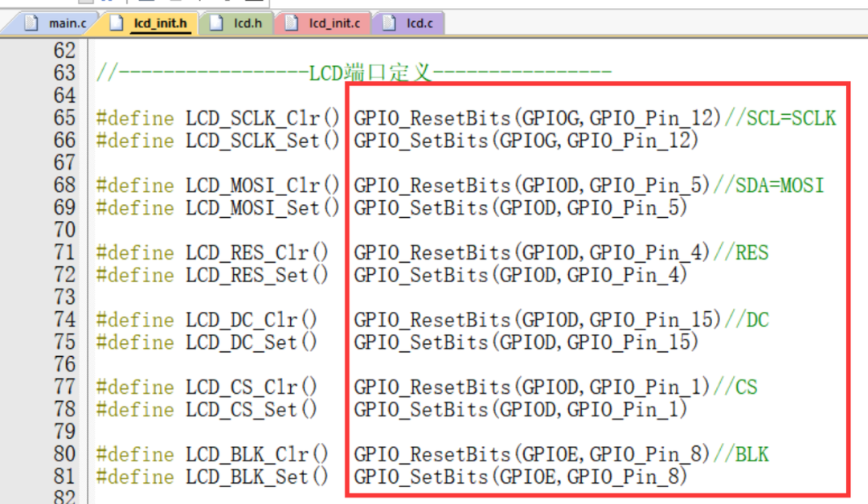This screenshot has width=868, height=504.
Task: Click the //RES comment on line 71
Action: (742, 252)
